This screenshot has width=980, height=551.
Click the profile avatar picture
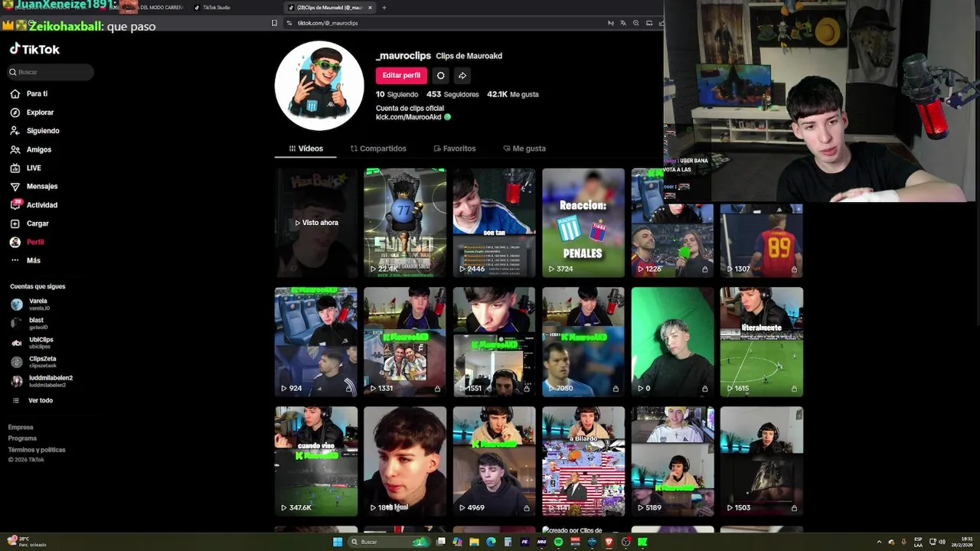click(319, 86)
